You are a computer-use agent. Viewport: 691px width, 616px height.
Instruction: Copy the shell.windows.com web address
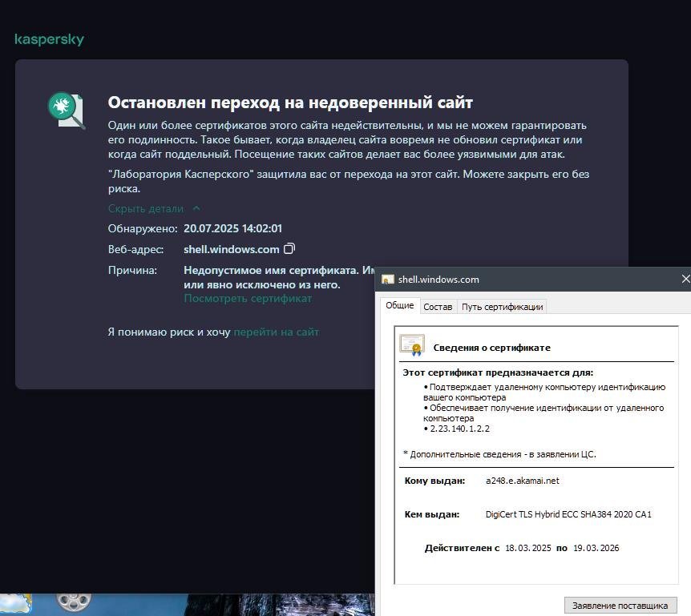(x=289, y=249)
